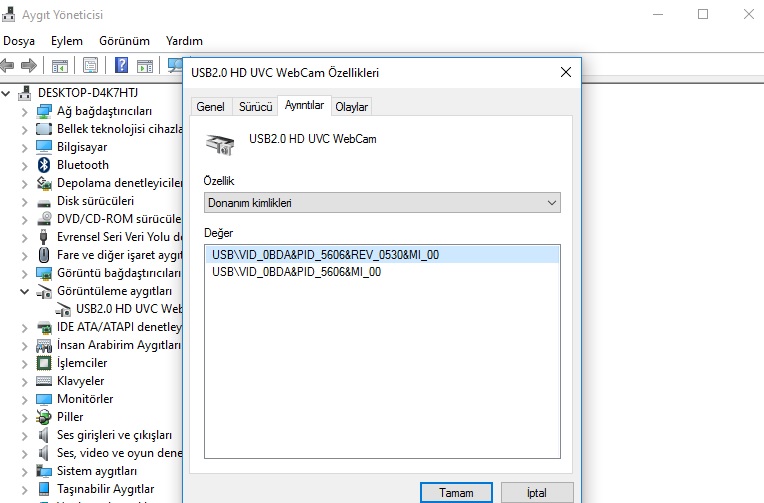
Task: Click the İşlemciler processor icon
Action: click(44, 363)
